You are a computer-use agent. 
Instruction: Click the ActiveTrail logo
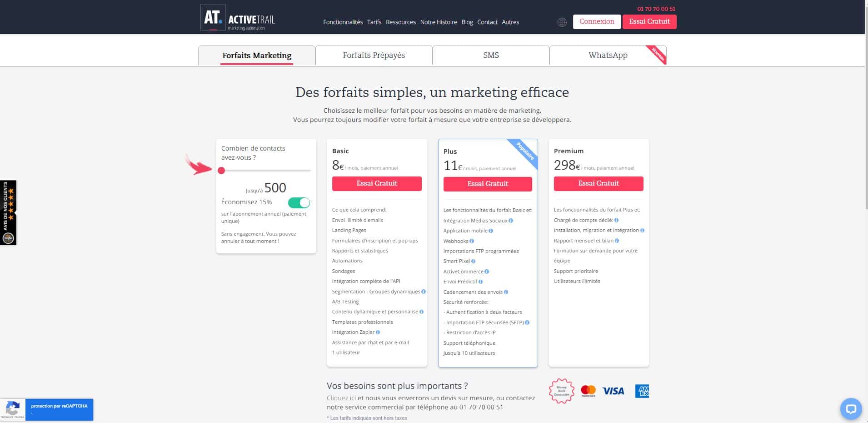tap(238, 18)
